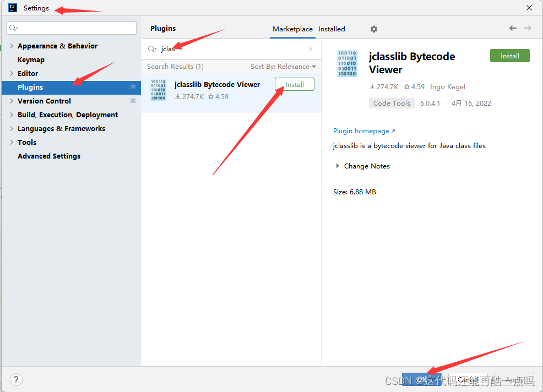The image size is (543, 392).
Task: Click the plugin description text
Action: tap(409, 146)
